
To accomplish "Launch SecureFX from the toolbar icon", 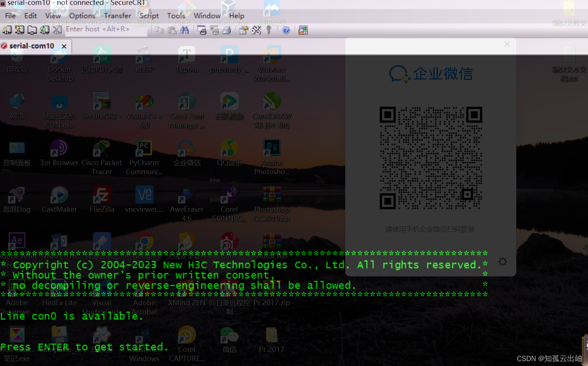I will [x=303, y=30].
